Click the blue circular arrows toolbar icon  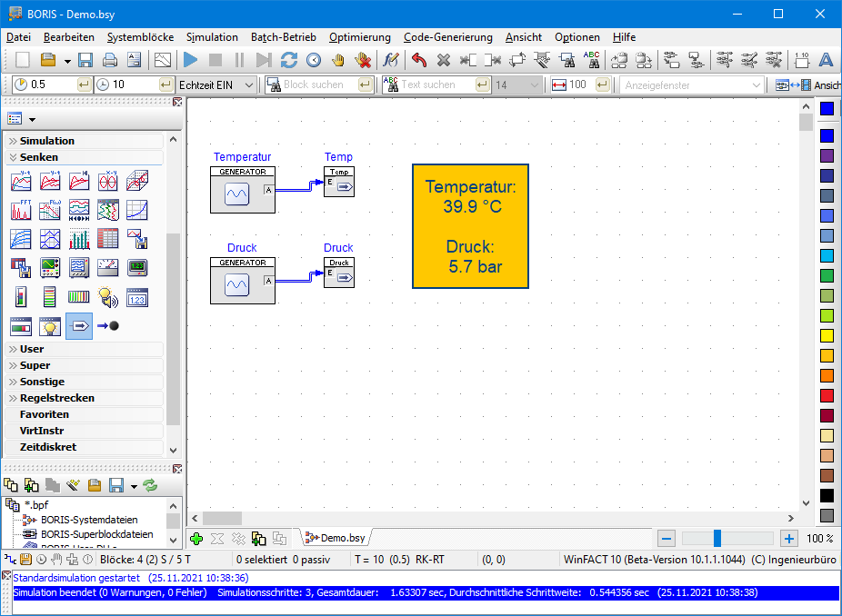(x=289, y=60)
